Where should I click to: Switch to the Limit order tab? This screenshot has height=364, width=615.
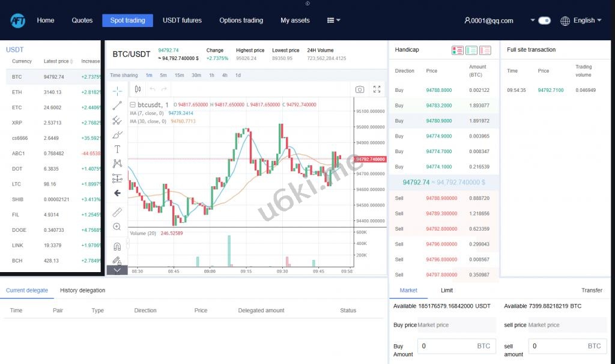[x=447, y=290]
